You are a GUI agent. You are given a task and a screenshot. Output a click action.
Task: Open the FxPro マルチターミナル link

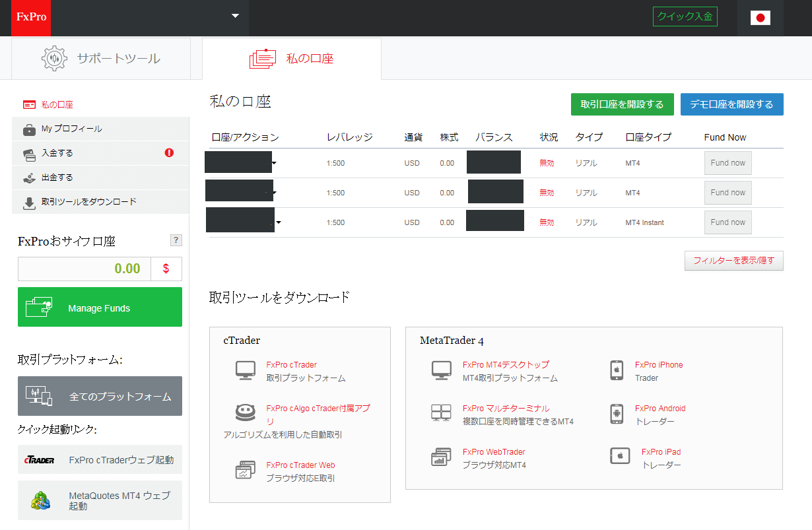point(506,409)
